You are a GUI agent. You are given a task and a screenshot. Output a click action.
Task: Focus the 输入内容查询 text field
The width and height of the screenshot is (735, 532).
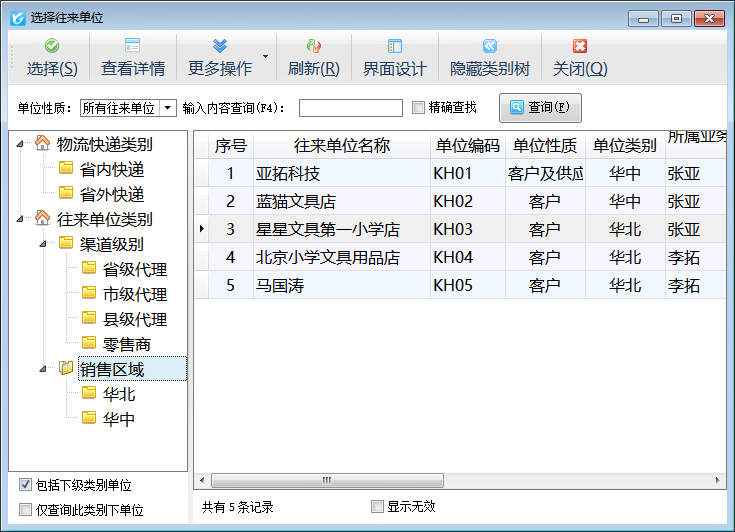point(350,108)
